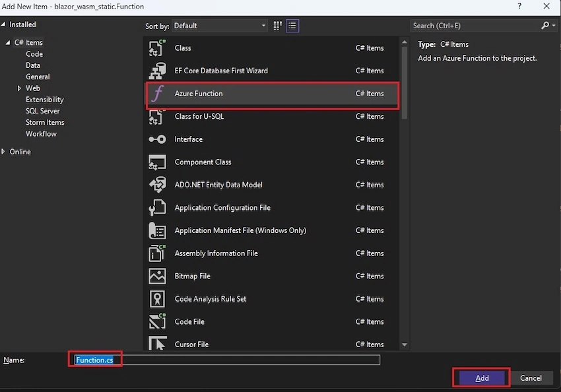This screenshot has height=392, width=561.
Task: Select the Interface template icon
Action: (157, 139)
